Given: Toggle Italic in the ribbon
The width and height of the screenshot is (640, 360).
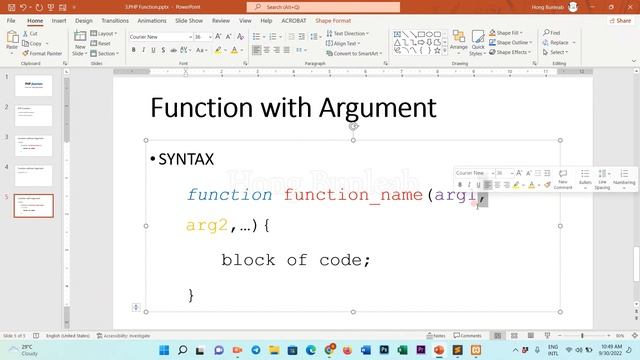Looking at the screenshot, I should pos(143,50).
